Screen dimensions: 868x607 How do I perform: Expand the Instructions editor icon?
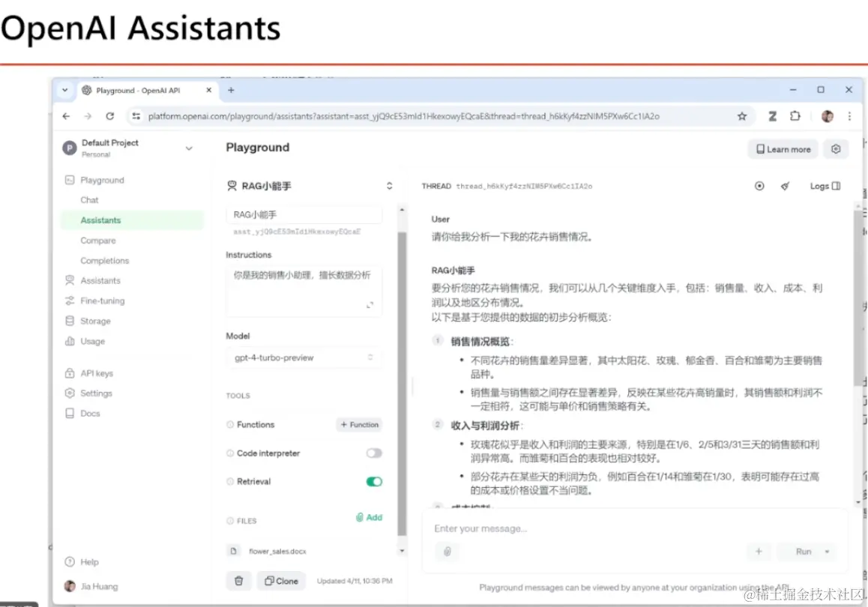(370, 305)
